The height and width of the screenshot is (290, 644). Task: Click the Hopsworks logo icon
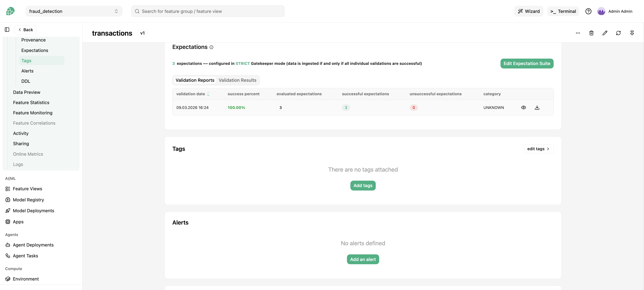[10, 11]
